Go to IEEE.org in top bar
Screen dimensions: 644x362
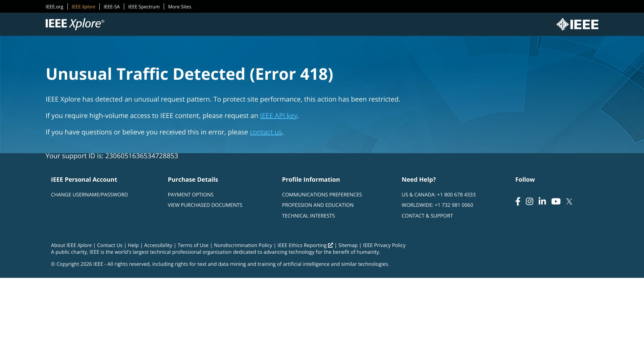coord(54,7)
